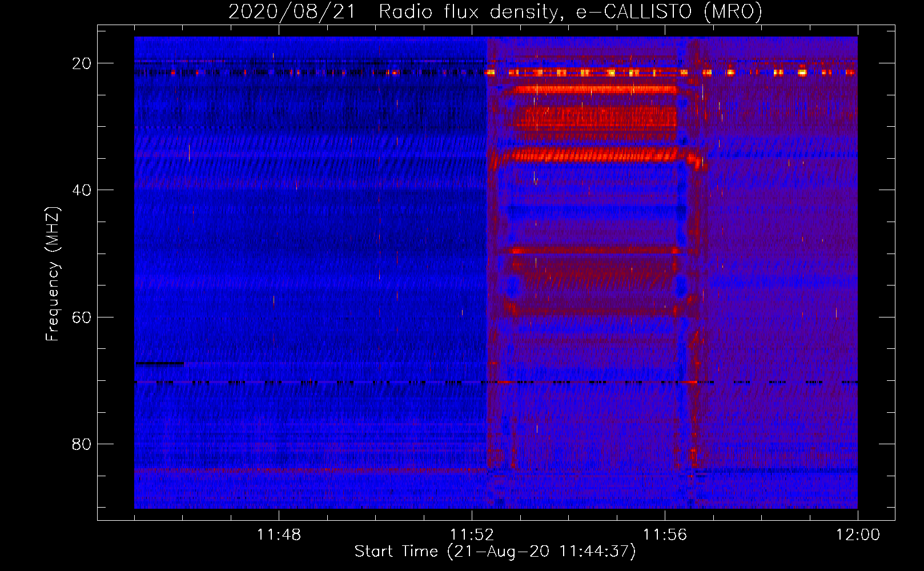Click the 'Frequency (MHZ)' axis label
This screenshot has height=571, width=924.
tap(53, 274)
